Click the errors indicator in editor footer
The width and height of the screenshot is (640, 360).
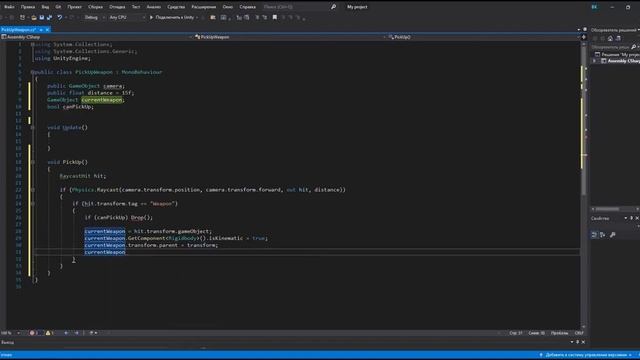click(34, 333)
